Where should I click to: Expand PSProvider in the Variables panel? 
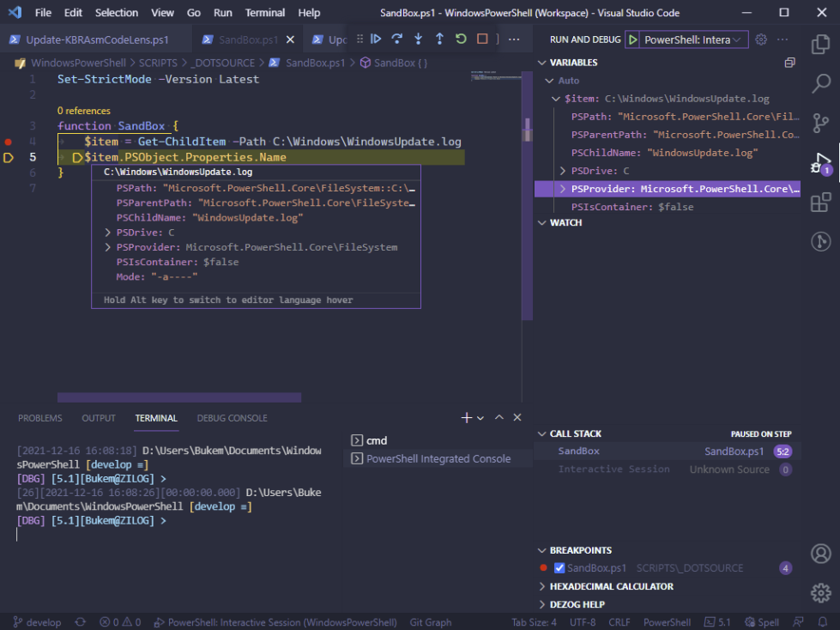click(x=563, y=189)
